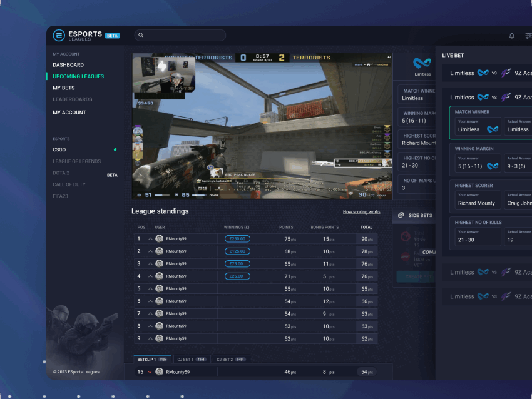Screen dimensions: 532x399
Task: Toggle the red chevron on position 15 row
Action: 150,372
